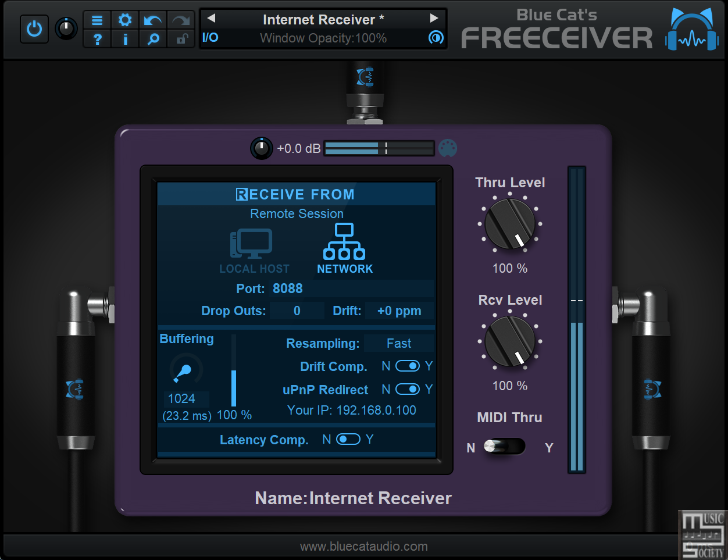Toggle the window opacity circle icon
The width and height of the screenshot is (728, 560).
tap(436, 38)
